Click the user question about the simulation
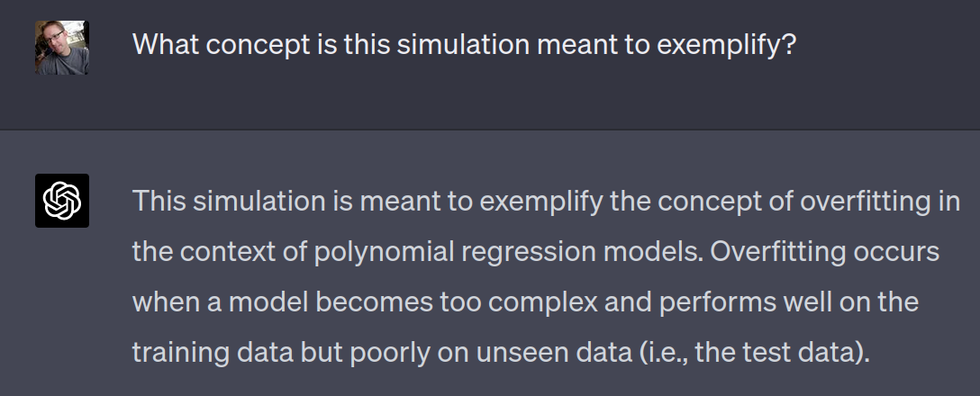Image resolution: width=980 pixels, height=396 pixels. [x=463, y=45]
